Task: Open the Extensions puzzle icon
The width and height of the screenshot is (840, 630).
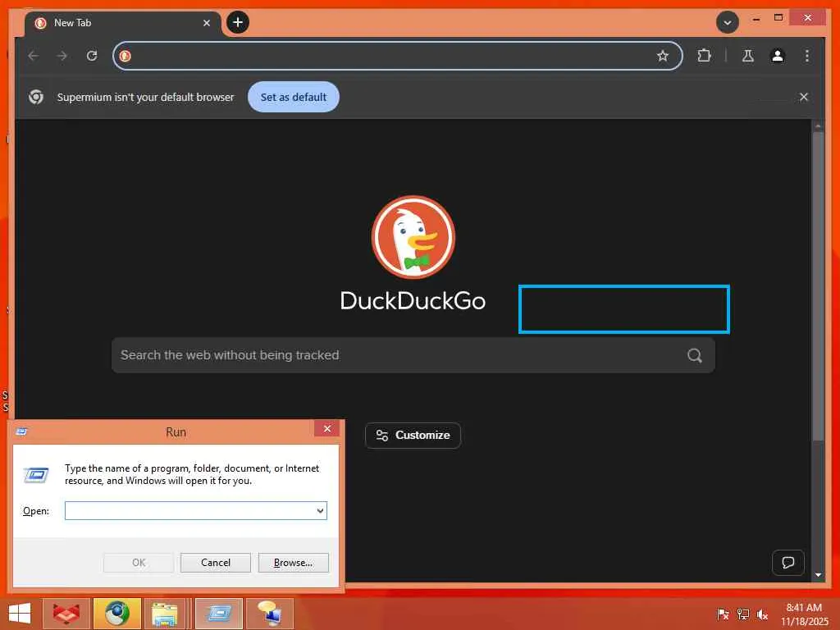Action: click(x=704, y=56)
